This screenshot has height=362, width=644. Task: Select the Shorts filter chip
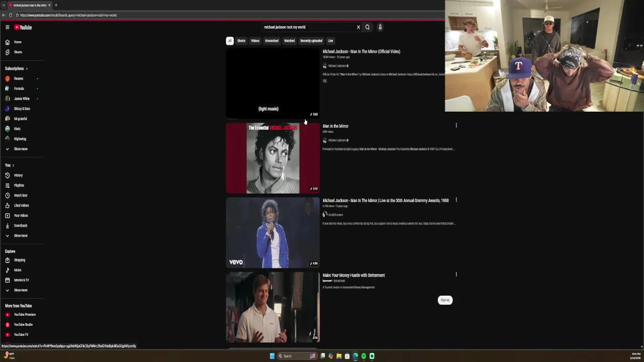241,41
